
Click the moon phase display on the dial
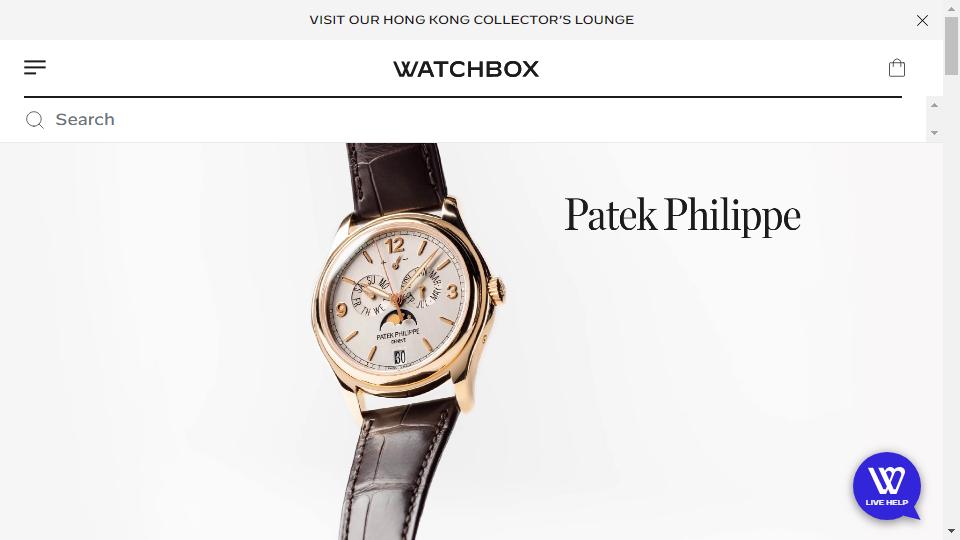[398, 320]
